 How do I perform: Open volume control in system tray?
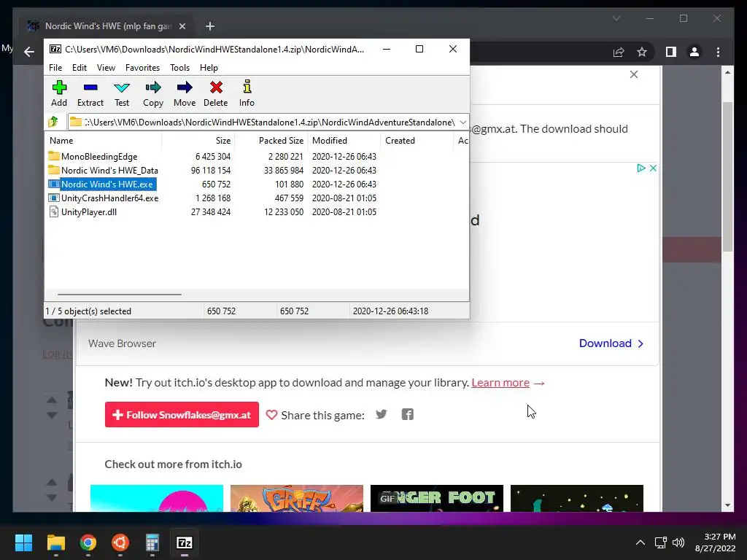click(678, 542)
